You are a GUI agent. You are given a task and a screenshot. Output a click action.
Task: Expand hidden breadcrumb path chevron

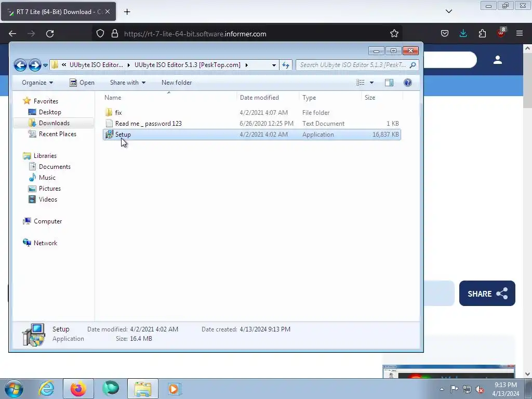click(64, 65)
